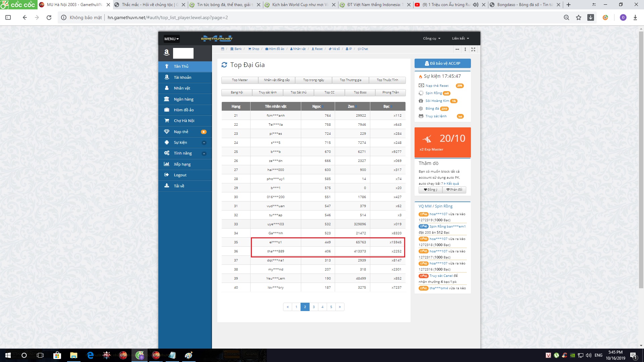Click the Đã bảo vệ ACC/IP button
The height and width of the screenshot is (362, 644).
(442, 63)
